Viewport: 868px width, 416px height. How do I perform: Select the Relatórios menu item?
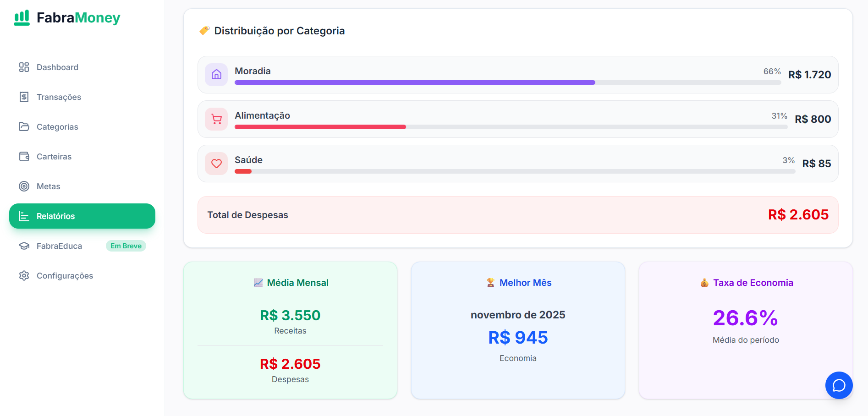pos(82,216)
